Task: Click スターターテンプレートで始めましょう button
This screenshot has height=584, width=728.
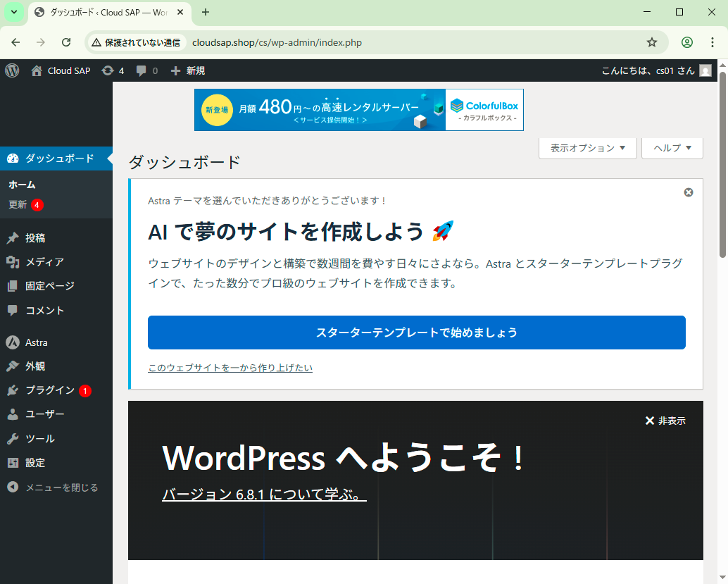Action: pyautogui.click(x=417, y=333)
